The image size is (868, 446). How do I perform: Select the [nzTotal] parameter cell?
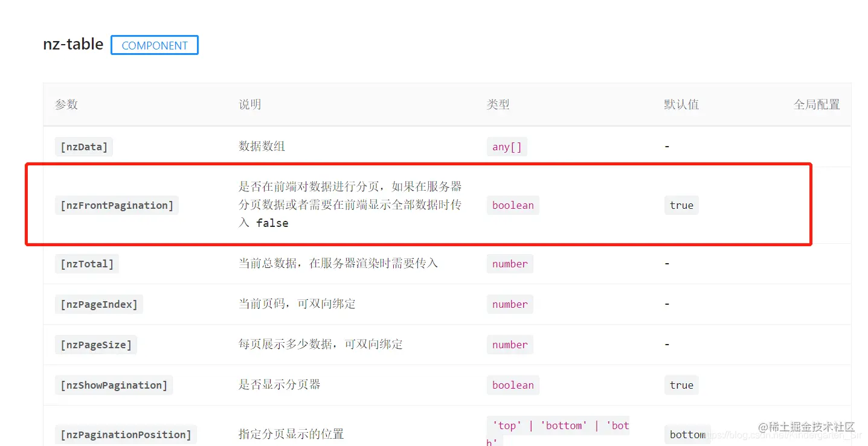(87, 264)
